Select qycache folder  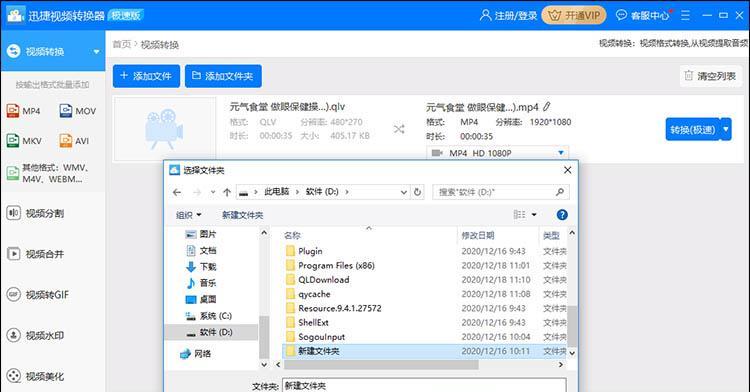pos(308,294)
